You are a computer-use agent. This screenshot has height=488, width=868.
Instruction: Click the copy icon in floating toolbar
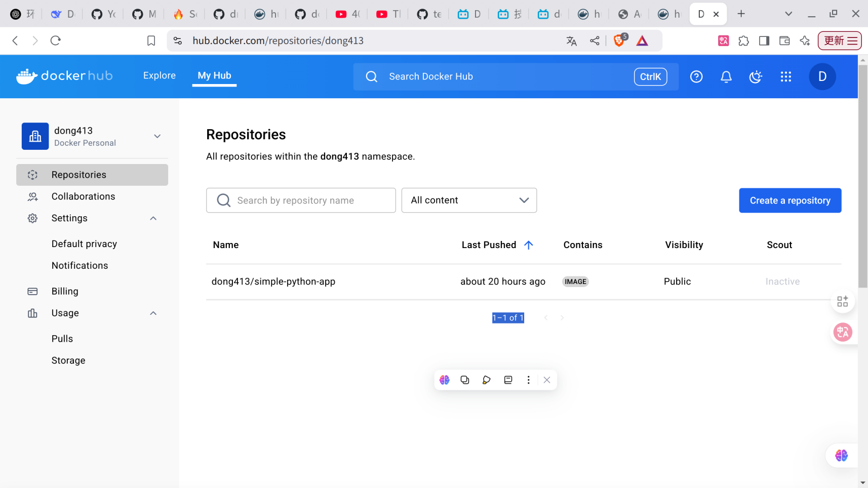pyautogui.click(x=465, y=380)
